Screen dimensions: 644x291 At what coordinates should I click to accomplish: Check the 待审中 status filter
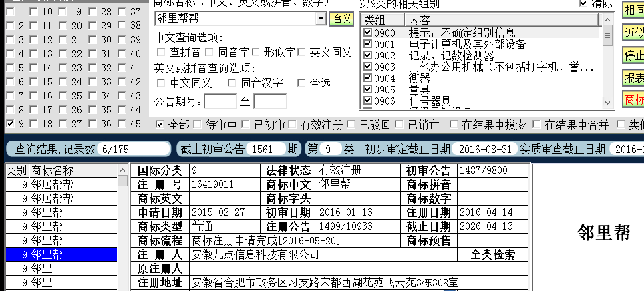[197, 125]
